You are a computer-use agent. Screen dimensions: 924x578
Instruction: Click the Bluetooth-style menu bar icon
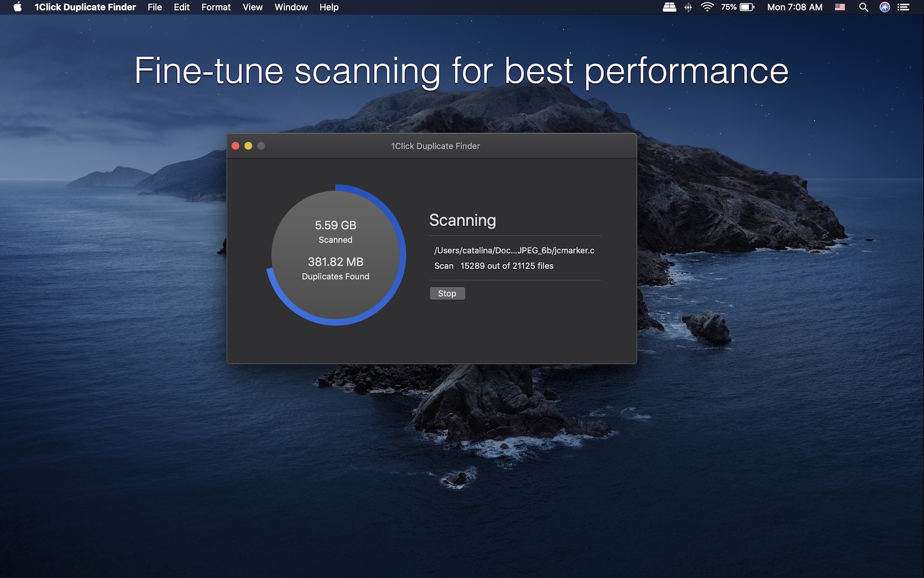click(x=688, y=7)
